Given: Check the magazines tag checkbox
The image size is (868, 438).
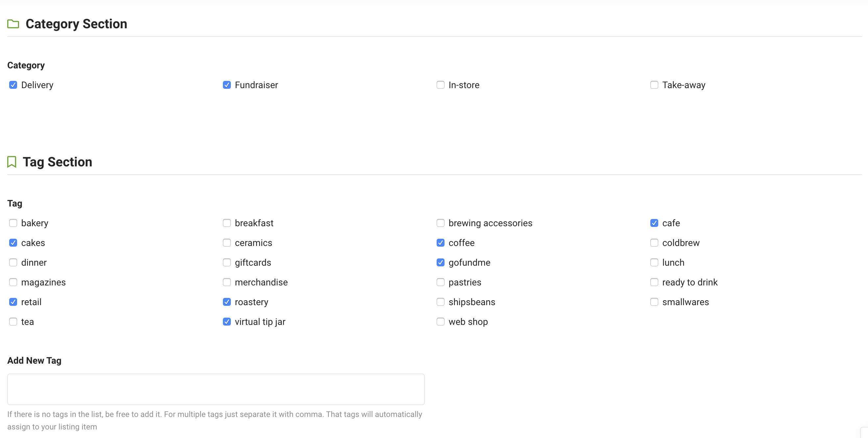Looking at the screenshot, I should tap(13, 282).
